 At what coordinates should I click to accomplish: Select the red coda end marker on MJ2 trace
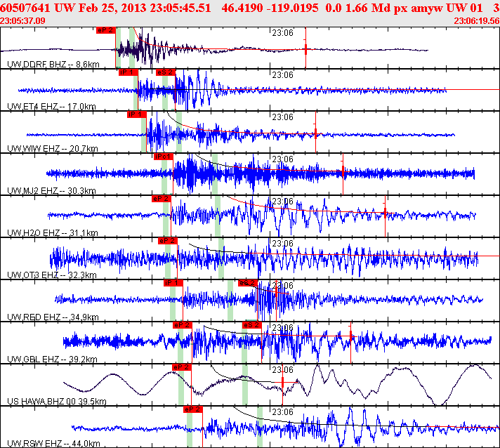click(343, 172)
